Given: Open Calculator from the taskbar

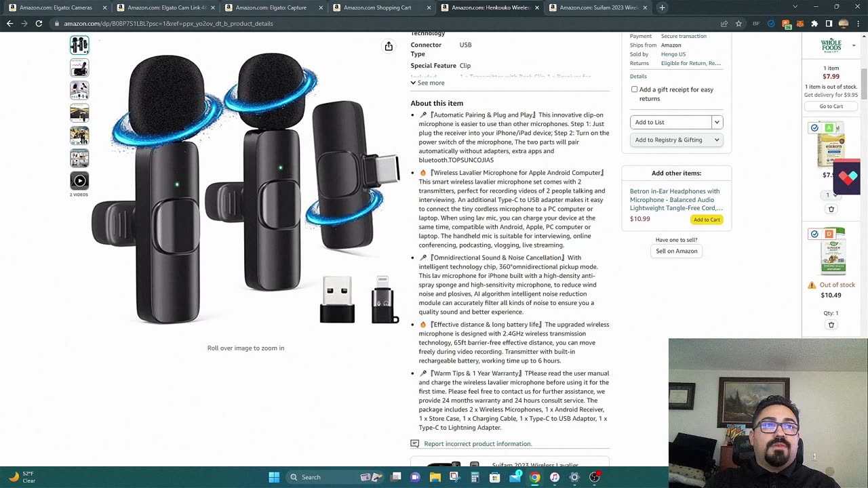Looking at the screenshot, I should coord(475,477).
